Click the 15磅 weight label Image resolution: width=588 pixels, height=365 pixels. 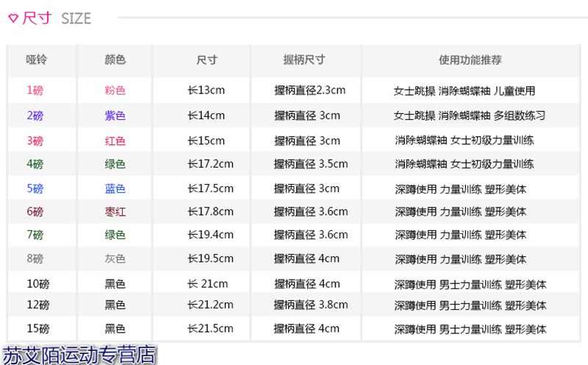(37, 329)
